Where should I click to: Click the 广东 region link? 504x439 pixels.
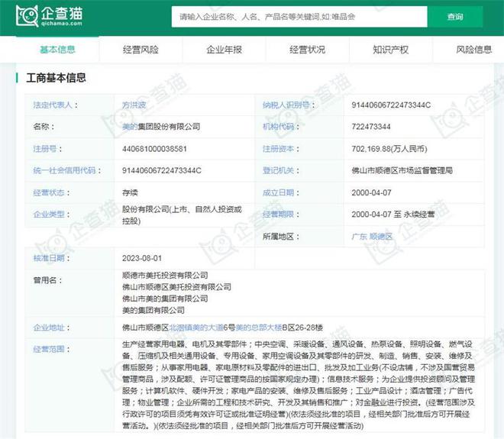tap(360, 237)
